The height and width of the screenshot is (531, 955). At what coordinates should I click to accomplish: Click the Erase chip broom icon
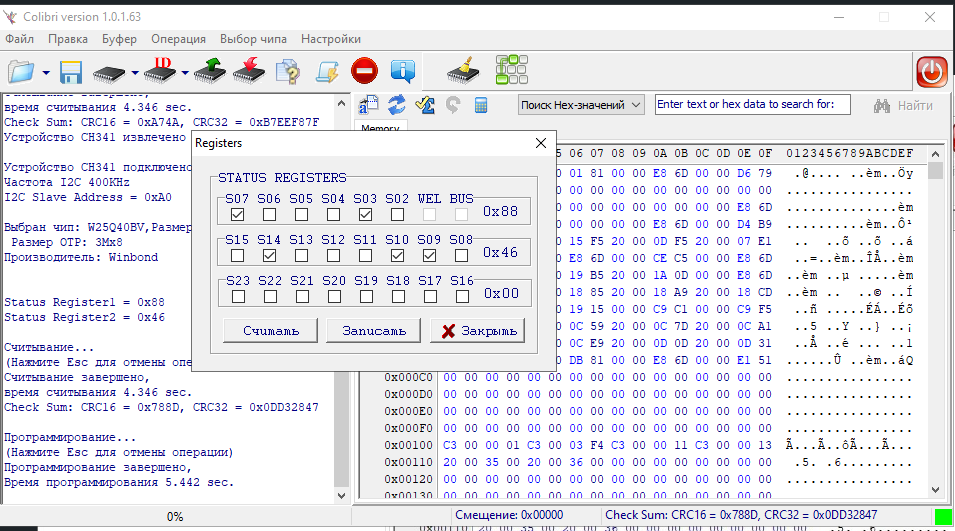click(x=461, y=72)
